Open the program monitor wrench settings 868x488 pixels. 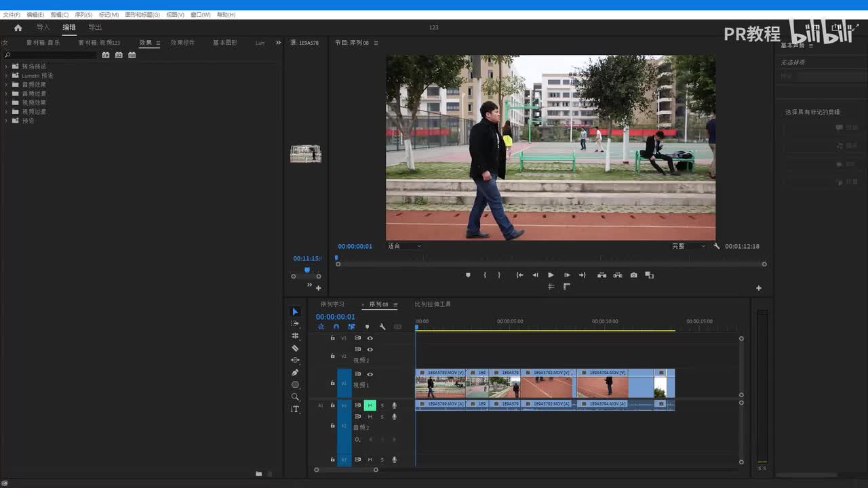click(716, 246)
